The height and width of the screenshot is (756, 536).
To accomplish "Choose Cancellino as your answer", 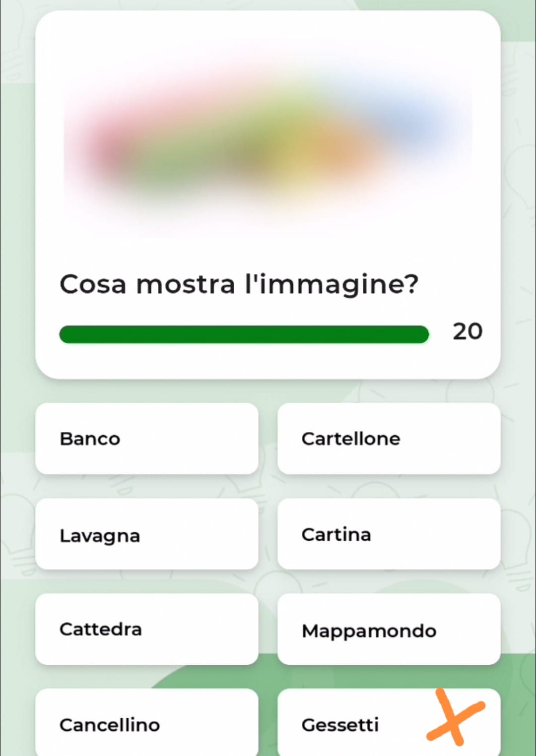I will [x=147, y=723].
